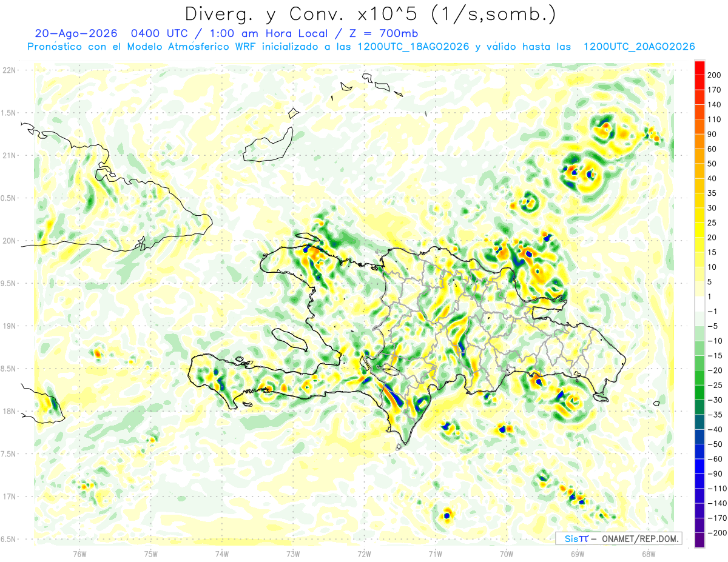The height and width of the screenshot is (562, 728).
Task: Click the '50' color scale label
Action: tap(712, 164)
